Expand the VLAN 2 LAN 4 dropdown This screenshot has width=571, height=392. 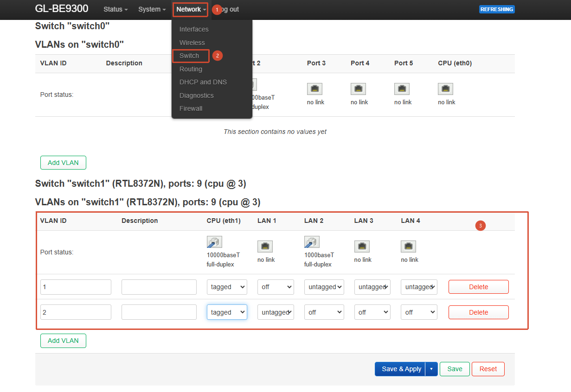click(419, 312)
